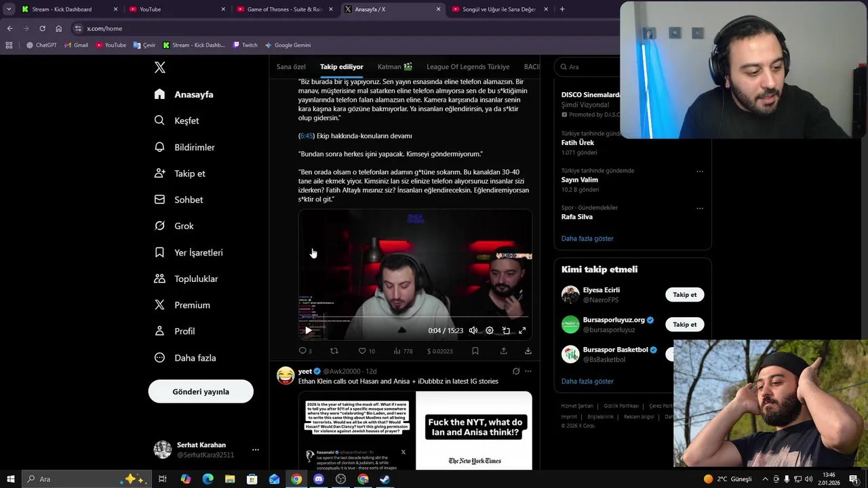Image resolution: width=868 pixels, height=488 pixels.
Task: Reply to the tweet with 3 comments
Action: tap(305, 351)
